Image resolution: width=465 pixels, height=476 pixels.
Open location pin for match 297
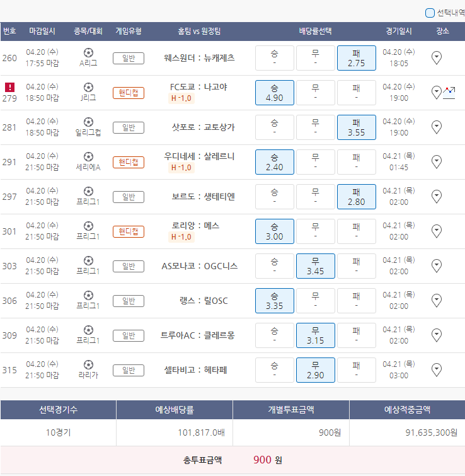pos(436,196)
